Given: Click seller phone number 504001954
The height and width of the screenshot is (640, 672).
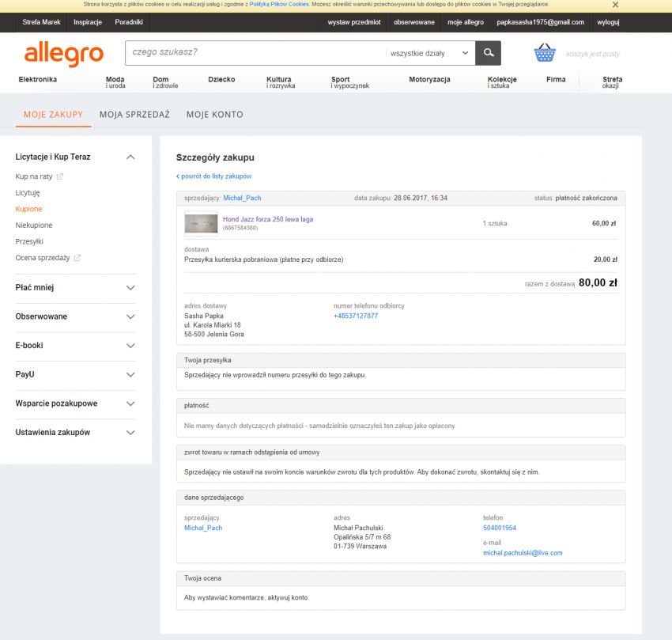Looking at the screenshot, I should point(500,528).
